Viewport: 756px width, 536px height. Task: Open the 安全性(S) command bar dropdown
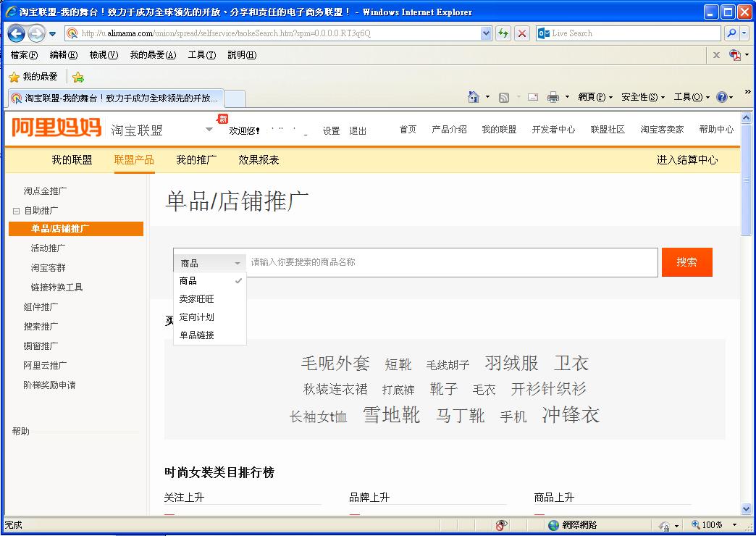click(643, 97)
